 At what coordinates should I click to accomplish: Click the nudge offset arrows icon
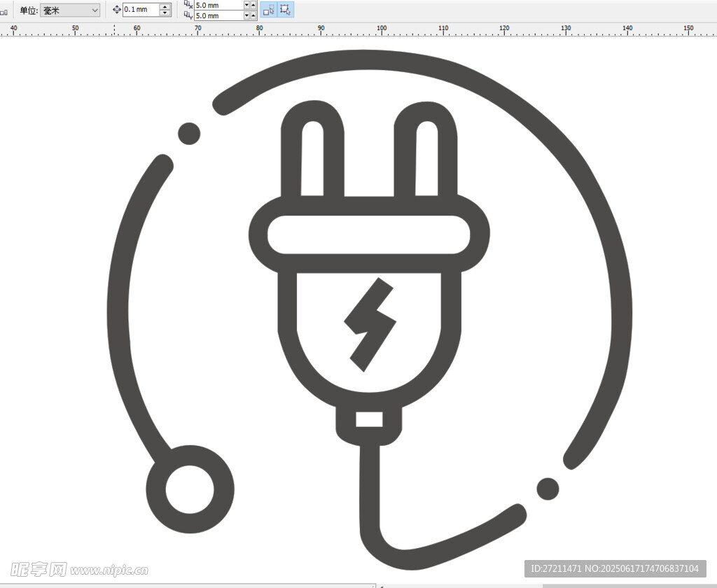pos(116,10)
